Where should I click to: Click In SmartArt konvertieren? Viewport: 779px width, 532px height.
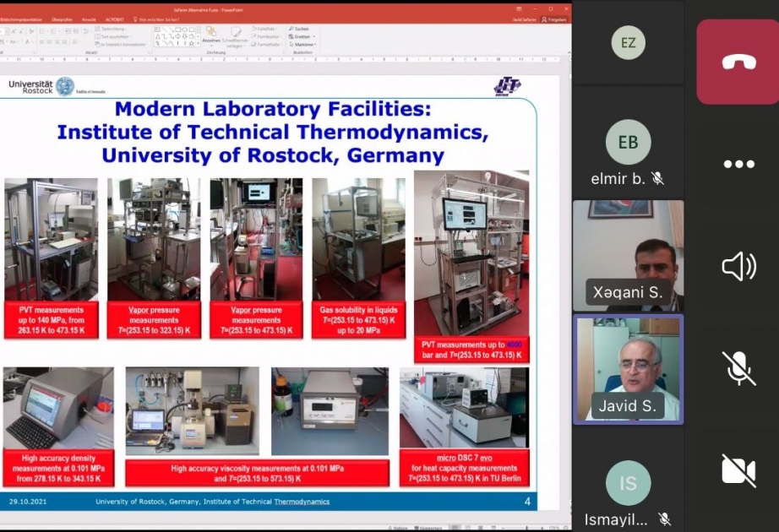[121, 45]
